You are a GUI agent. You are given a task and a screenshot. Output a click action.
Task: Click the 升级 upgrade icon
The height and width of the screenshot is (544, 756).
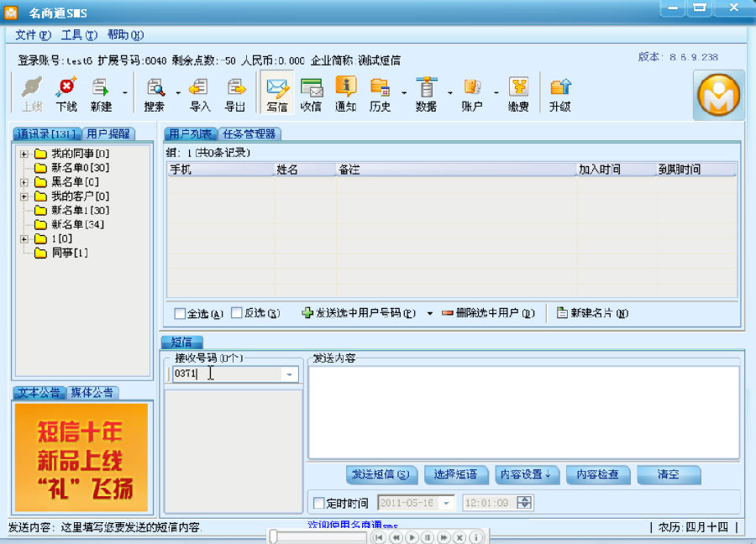tap(560, 94)
